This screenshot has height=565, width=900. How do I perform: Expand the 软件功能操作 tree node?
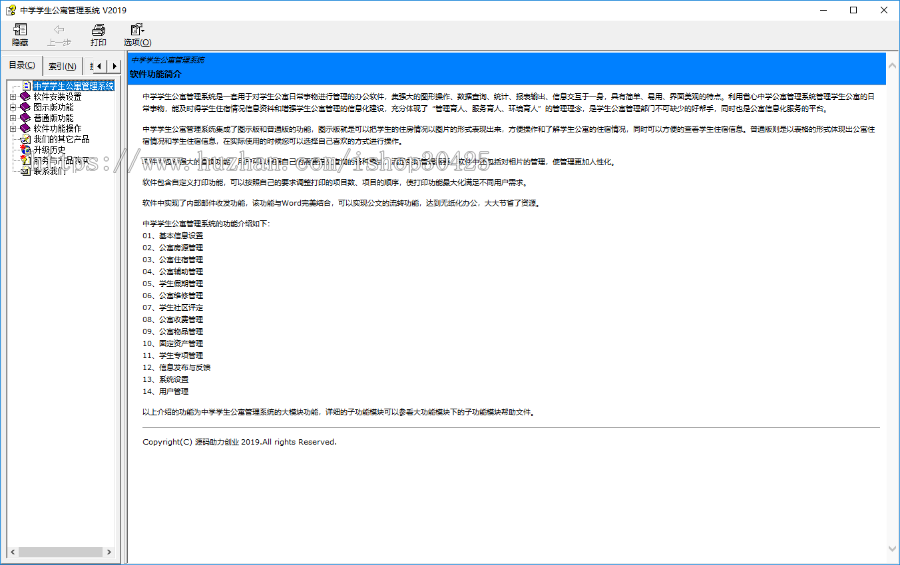[13, 129]
